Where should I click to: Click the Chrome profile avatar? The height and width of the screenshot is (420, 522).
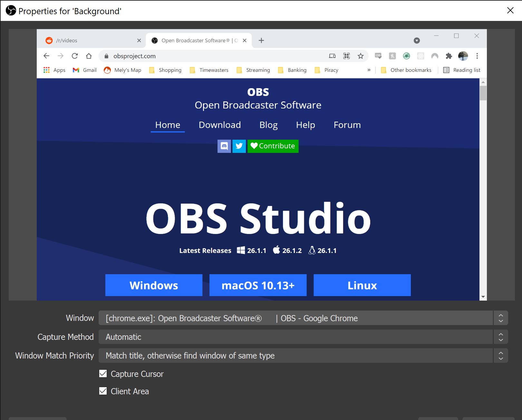[463, 56]
